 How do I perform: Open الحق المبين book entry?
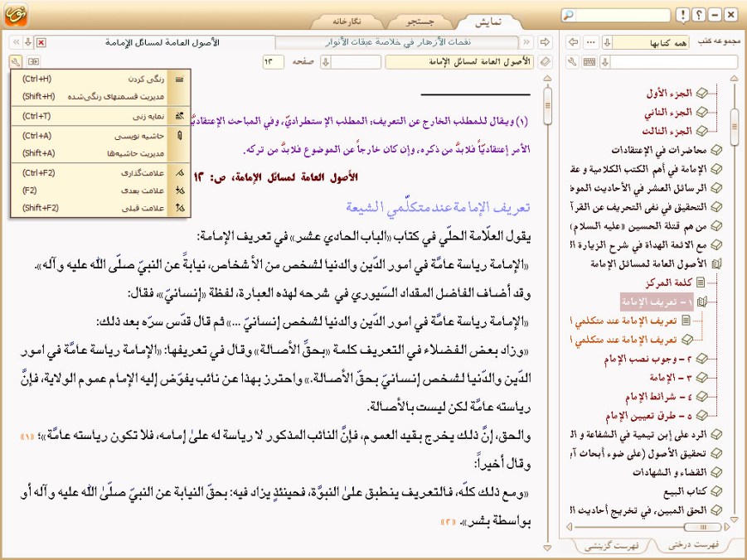click(x=639, y=510)
